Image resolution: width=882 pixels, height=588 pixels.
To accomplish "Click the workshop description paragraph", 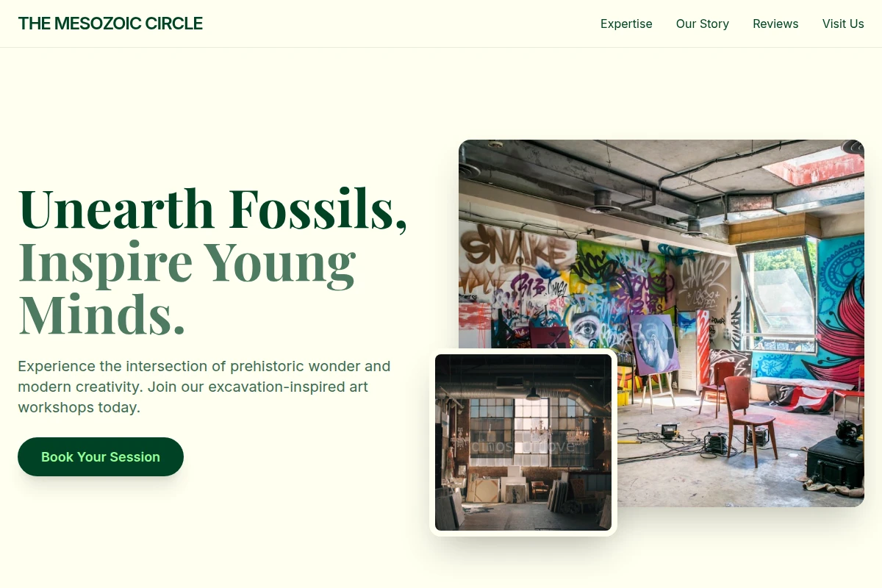I will 204,387.
